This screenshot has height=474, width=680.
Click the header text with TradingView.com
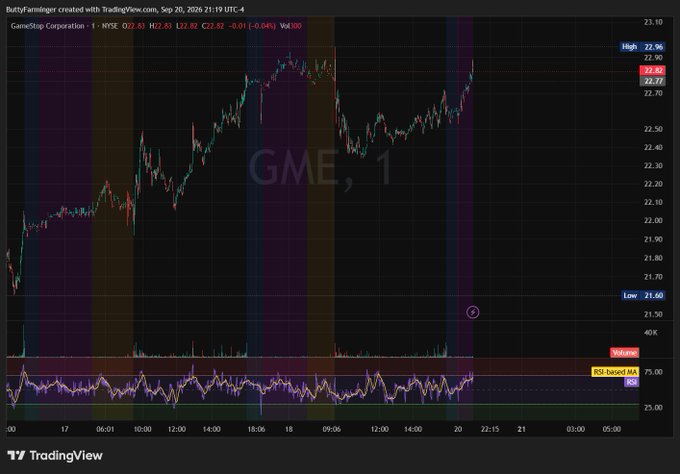coord(125,10)
